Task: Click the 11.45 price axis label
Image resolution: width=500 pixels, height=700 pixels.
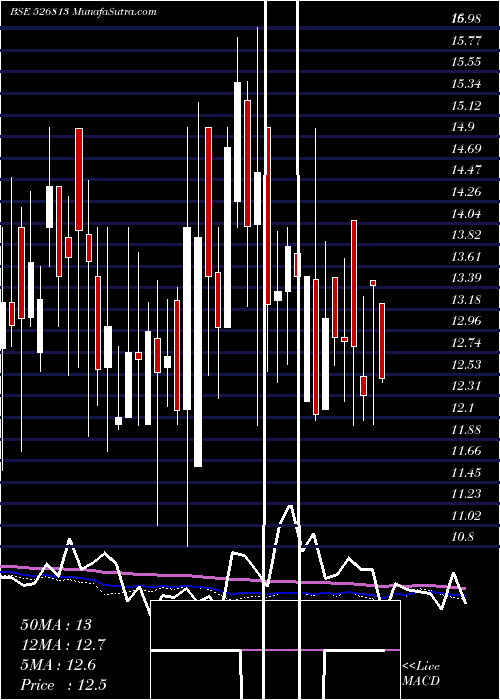Action: click(x=467, y=472)
